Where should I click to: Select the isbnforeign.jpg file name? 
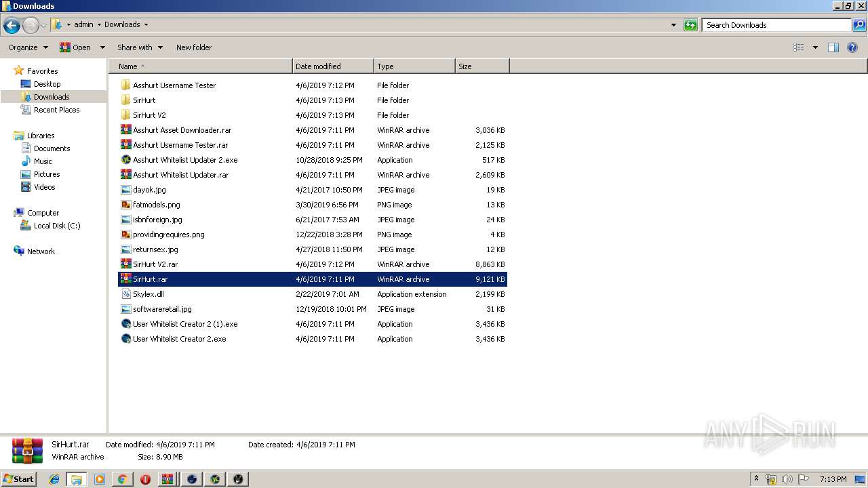click(157, 220)
